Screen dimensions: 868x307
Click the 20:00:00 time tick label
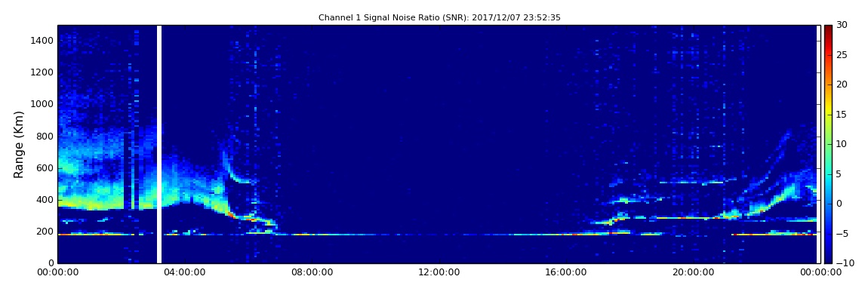[693, 272]
